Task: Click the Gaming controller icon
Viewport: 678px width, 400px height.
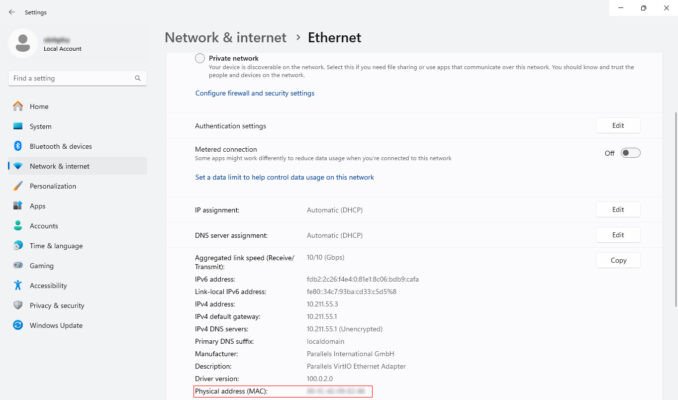Action: 18,265
